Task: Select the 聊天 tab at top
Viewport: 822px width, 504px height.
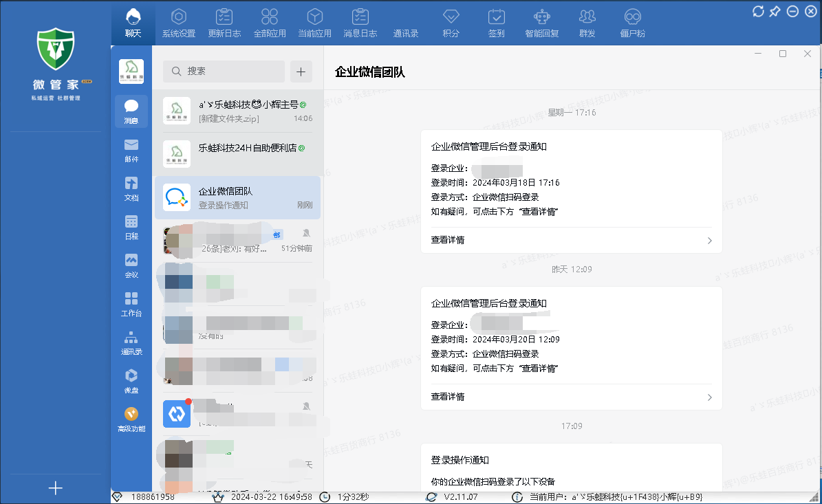Action: coord(133,23)
